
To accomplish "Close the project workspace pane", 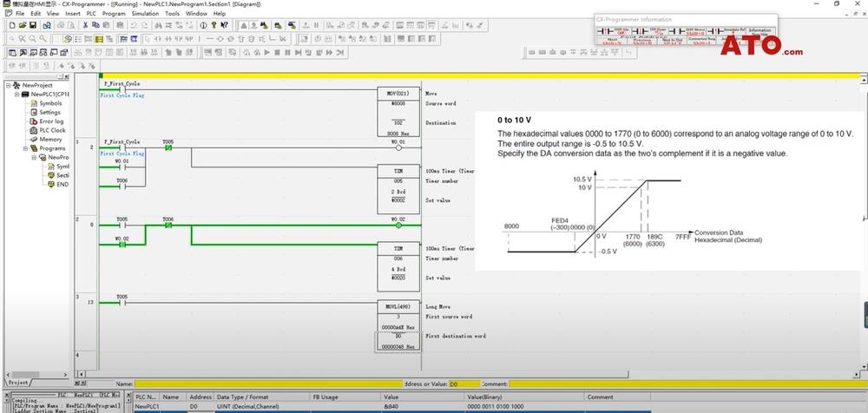I will point(67,77).
